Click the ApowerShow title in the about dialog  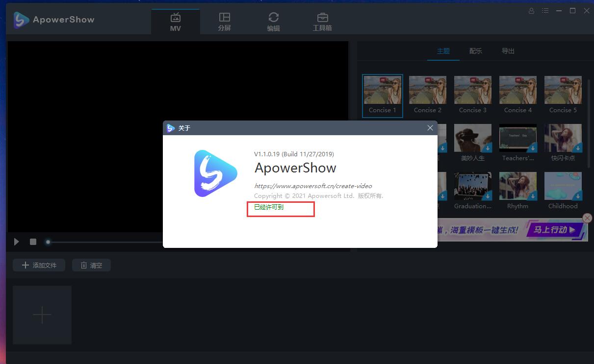point(295,168)
